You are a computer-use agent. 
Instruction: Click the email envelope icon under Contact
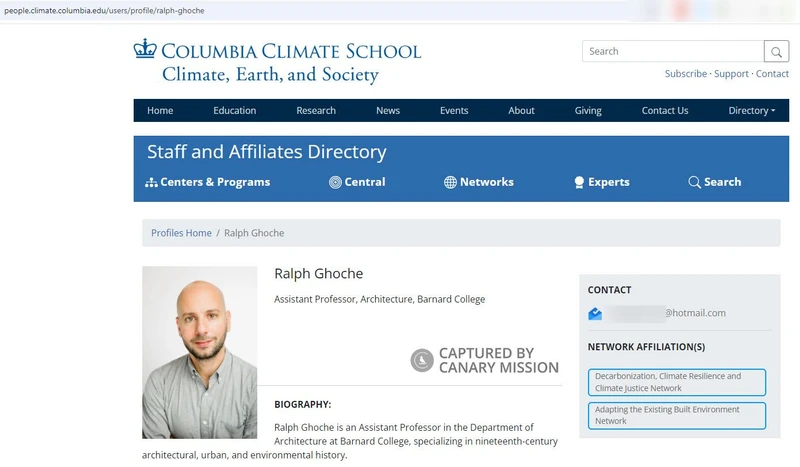[x=595, y=313]
